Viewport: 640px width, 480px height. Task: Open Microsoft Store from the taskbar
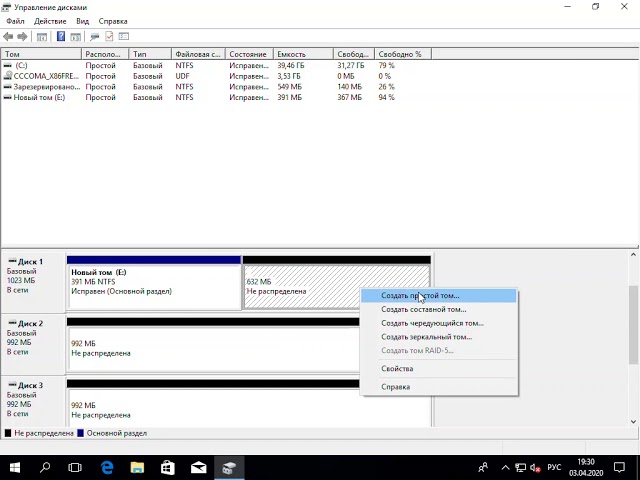tap(168, 467)
